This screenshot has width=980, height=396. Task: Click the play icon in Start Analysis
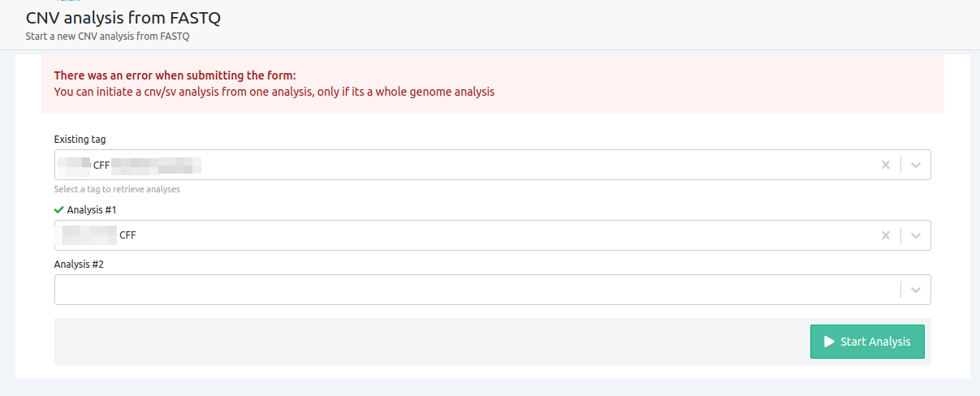[x=829, y=342]
